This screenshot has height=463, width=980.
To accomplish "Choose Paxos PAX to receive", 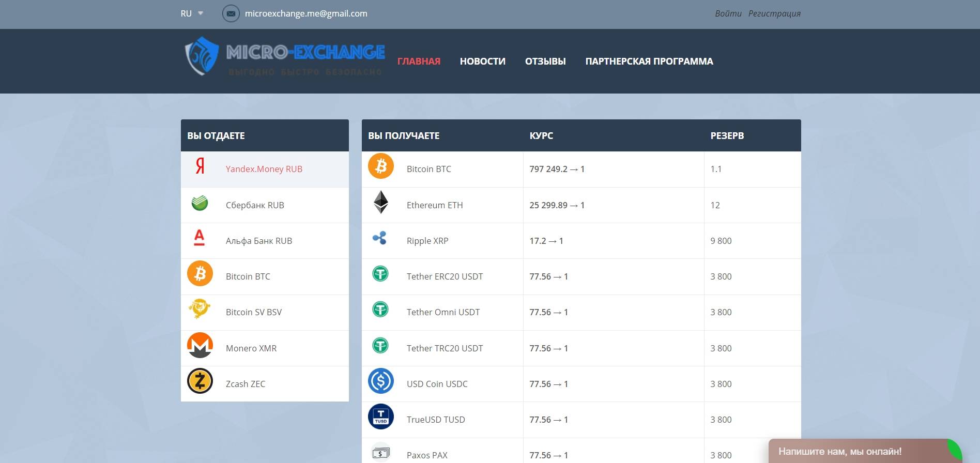I will [x=427, y=455].
